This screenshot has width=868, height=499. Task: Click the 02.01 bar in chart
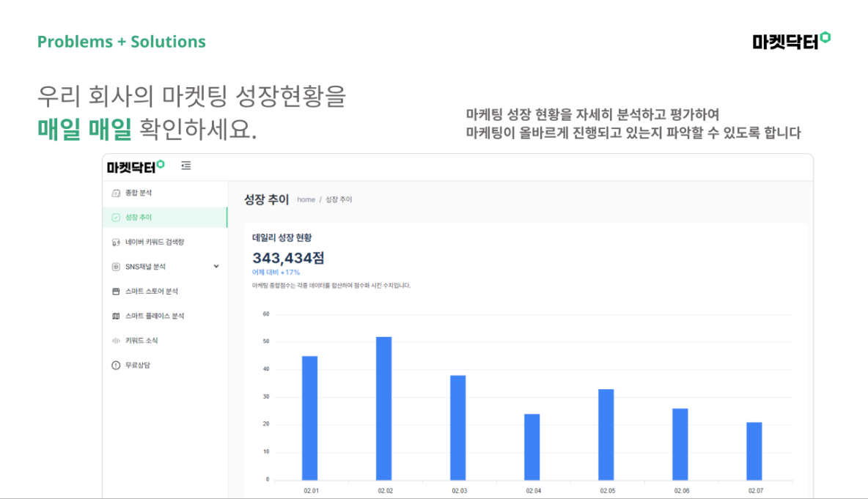[310, 418]
